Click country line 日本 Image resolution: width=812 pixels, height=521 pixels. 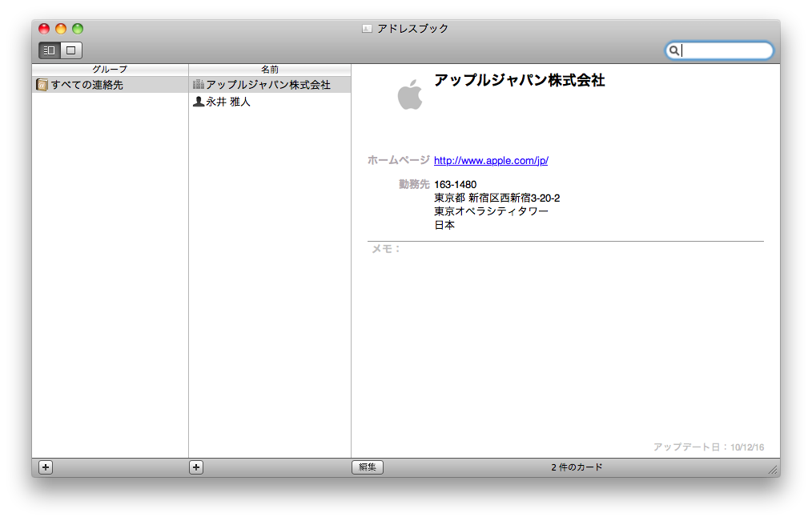pyautogui.click(x=444, y=225)
